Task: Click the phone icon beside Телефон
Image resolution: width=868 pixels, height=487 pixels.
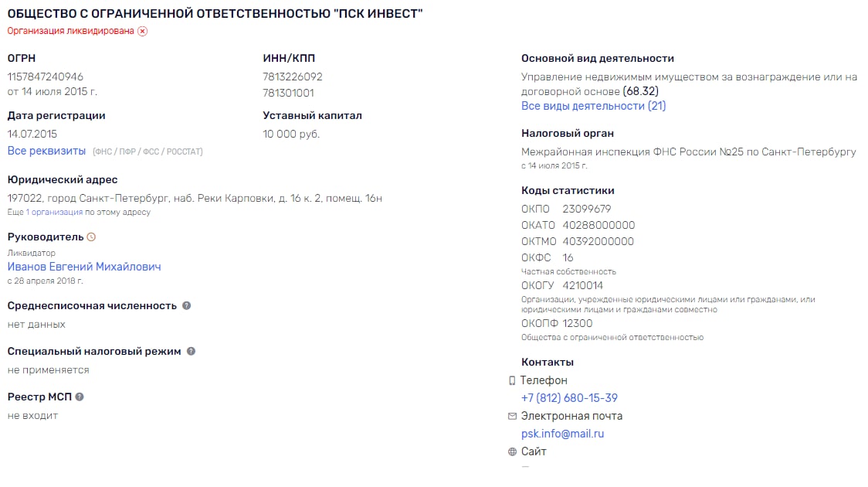Action: pos(512,380)
